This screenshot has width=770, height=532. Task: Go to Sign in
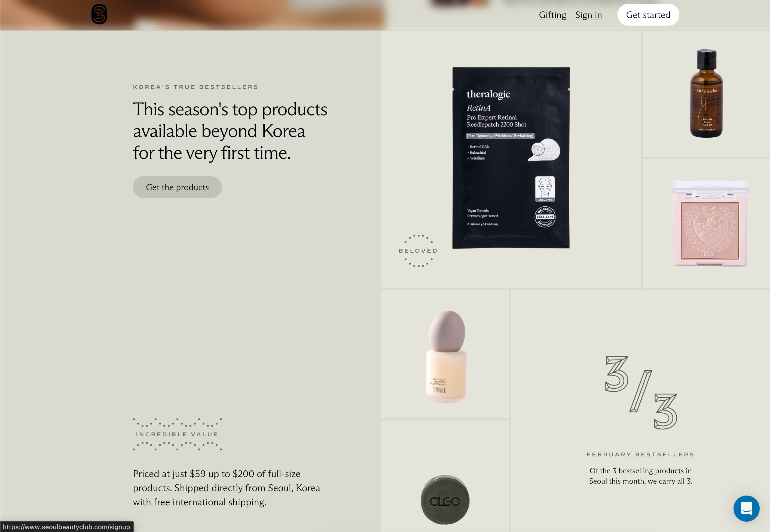[588, 15]
